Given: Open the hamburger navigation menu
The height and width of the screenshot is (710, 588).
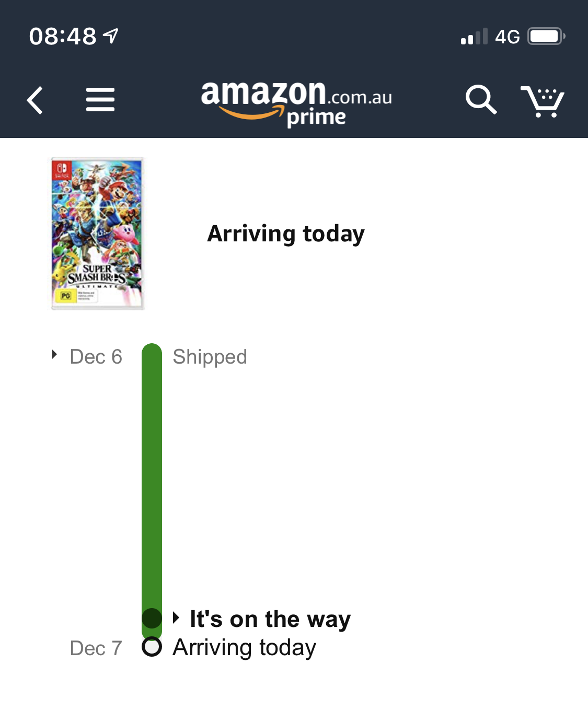Looking at the screenshot, I should 100,100.
